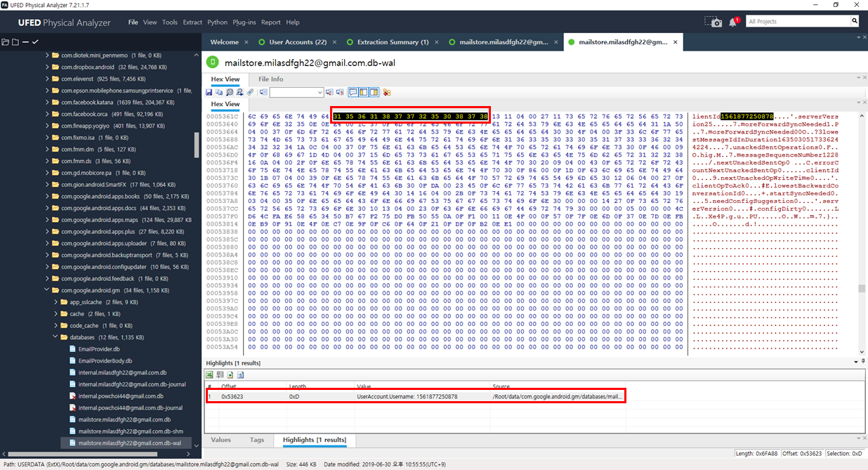
Task: Click the open-folder icon above the tree
Action: 6,42
